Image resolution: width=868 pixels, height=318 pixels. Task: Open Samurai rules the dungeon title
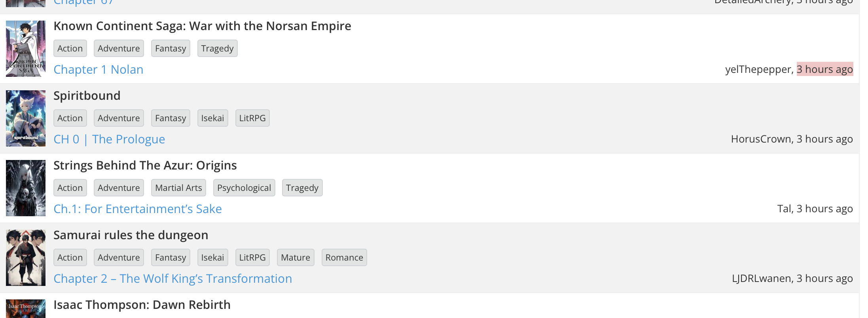click(x=131, y=235)
